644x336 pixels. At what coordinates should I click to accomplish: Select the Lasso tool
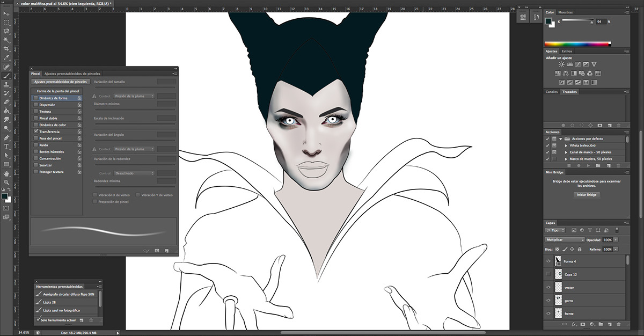click(6, 31)
